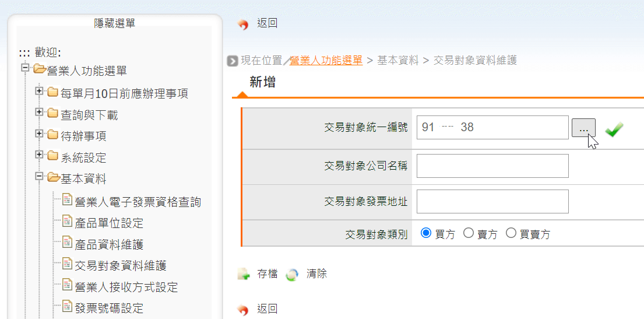Click the 系統設定 tree label
Viewport: 644px width, 319px height.
coord(84,157)
